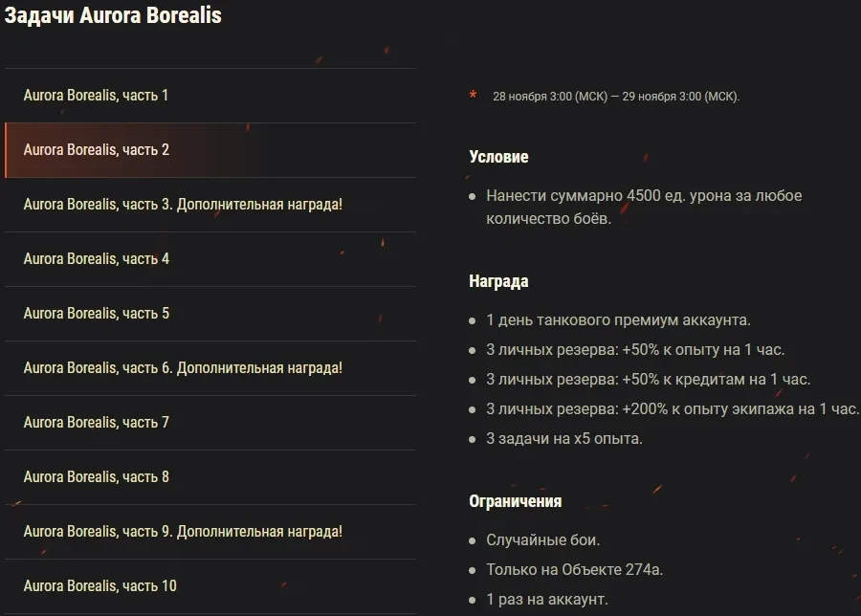Click the 3 задачи на x5 опыта item
Viewport: 861px width, 616px height.
coord(564,439)
